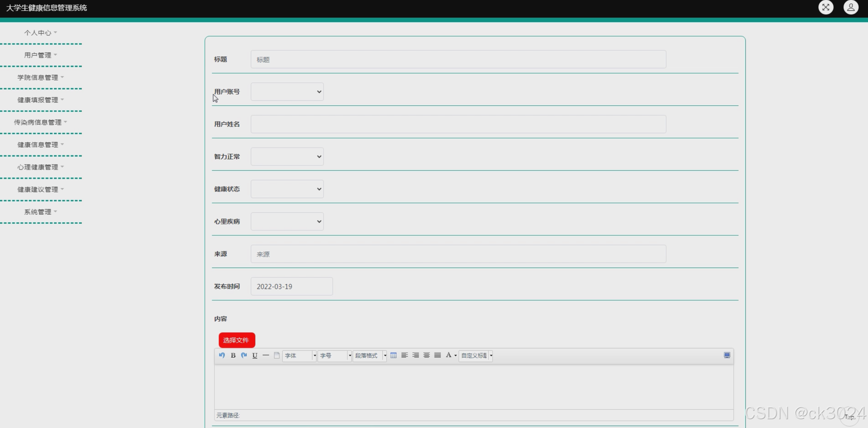Click the redo icon in editor toolbar

coord(244,355)
